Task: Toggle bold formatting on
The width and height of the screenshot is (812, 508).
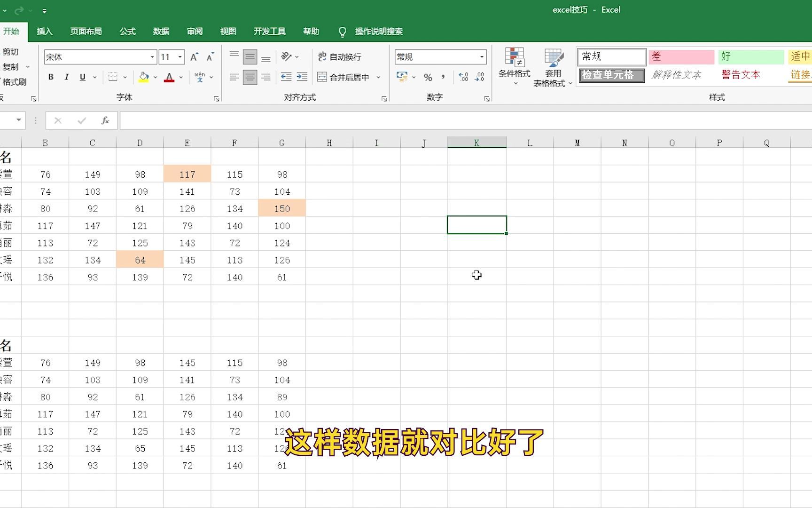Action: 51,77
